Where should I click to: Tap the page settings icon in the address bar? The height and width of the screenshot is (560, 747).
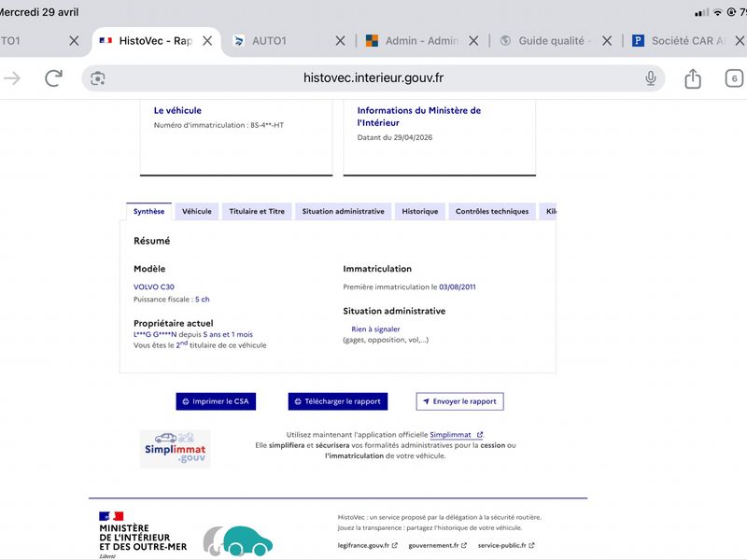(98, 78)
